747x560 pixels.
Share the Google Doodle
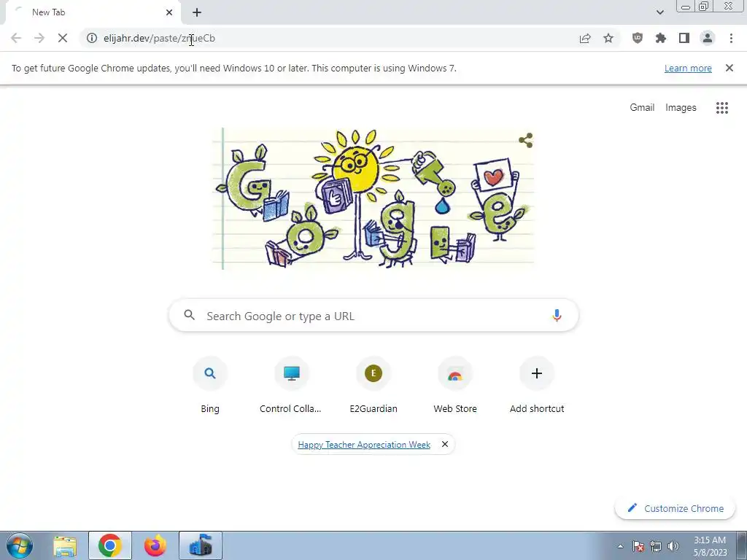525,140
